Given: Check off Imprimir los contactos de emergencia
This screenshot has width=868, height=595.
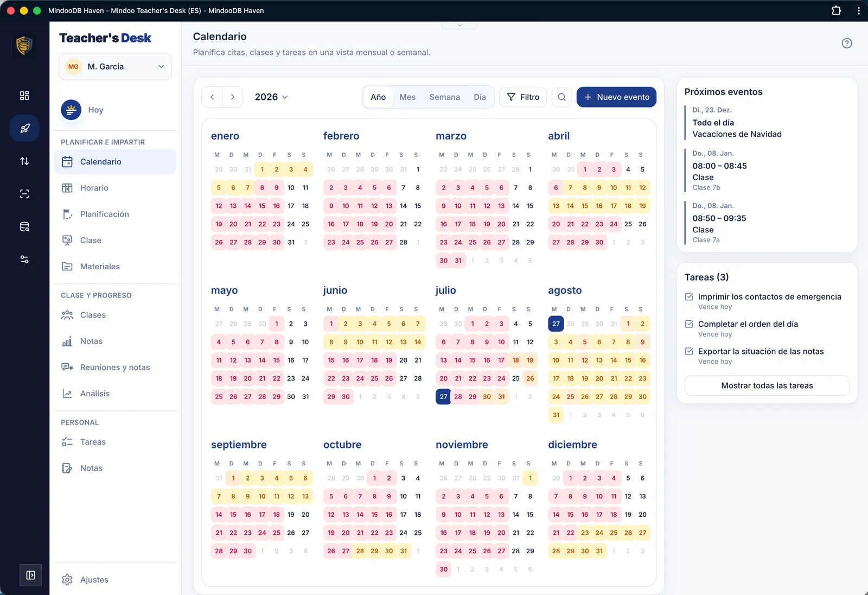Looking at the screenshot, I should tap(689, 296).
